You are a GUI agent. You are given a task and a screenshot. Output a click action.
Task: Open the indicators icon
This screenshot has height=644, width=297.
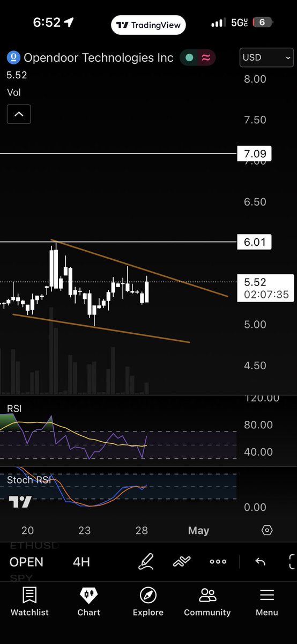point(182,562)
